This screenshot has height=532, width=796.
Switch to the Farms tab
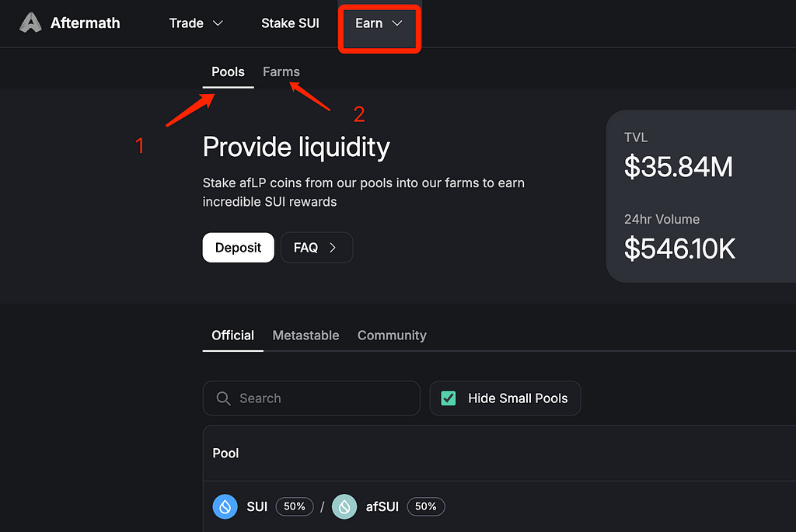281,71
